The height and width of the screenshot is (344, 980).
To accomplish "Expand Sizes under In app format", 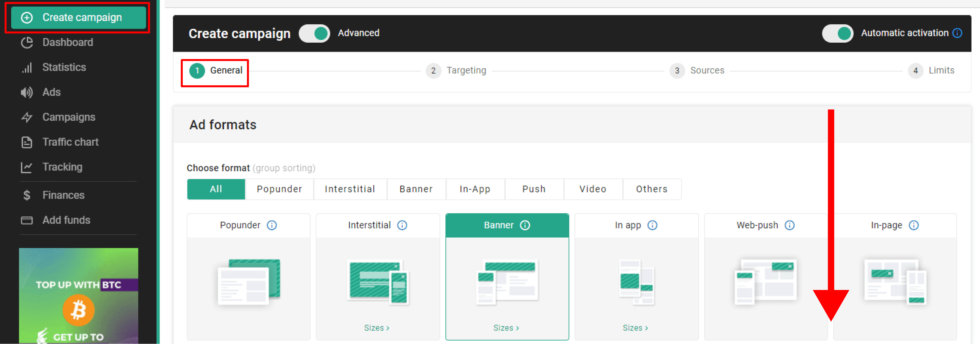I will pyautogui.click(x=635, y=328).
